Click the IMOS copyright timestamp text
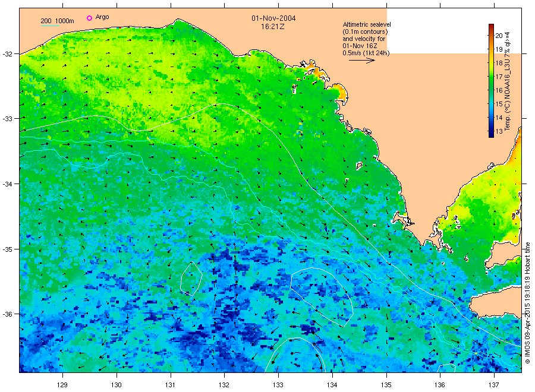The image size is (535, 392). click(527, 303)
